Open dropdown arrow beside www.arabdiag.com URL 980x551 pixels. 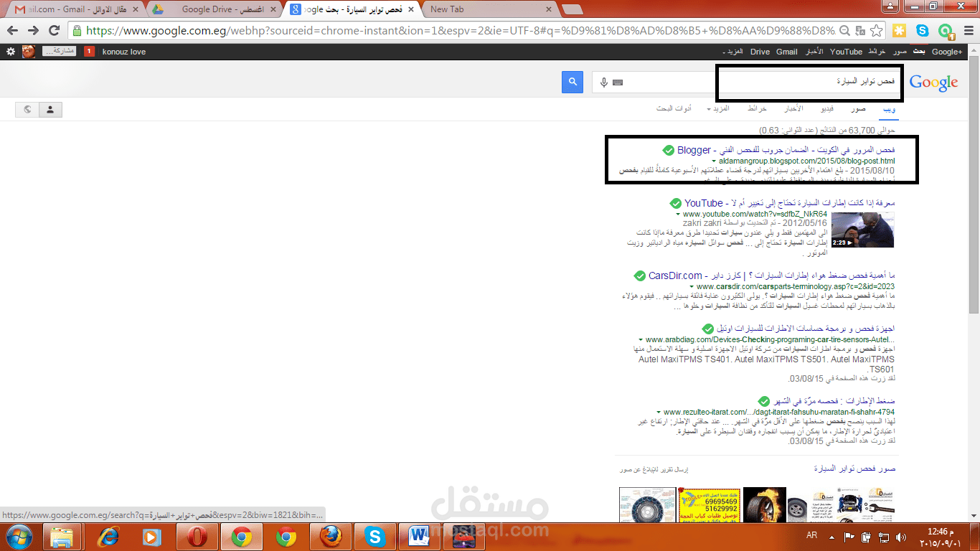point(640,340)
